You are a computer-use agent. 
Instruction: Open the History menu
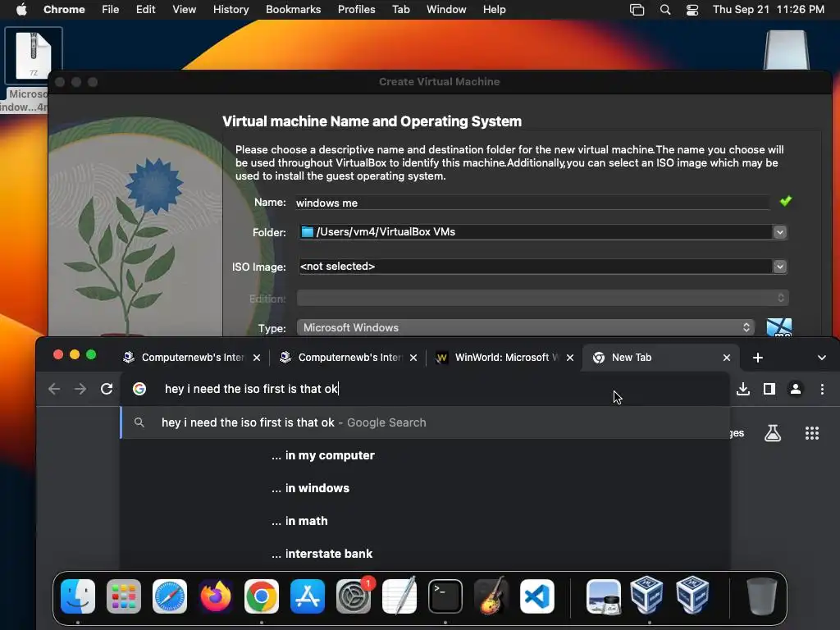pos(231,10)
